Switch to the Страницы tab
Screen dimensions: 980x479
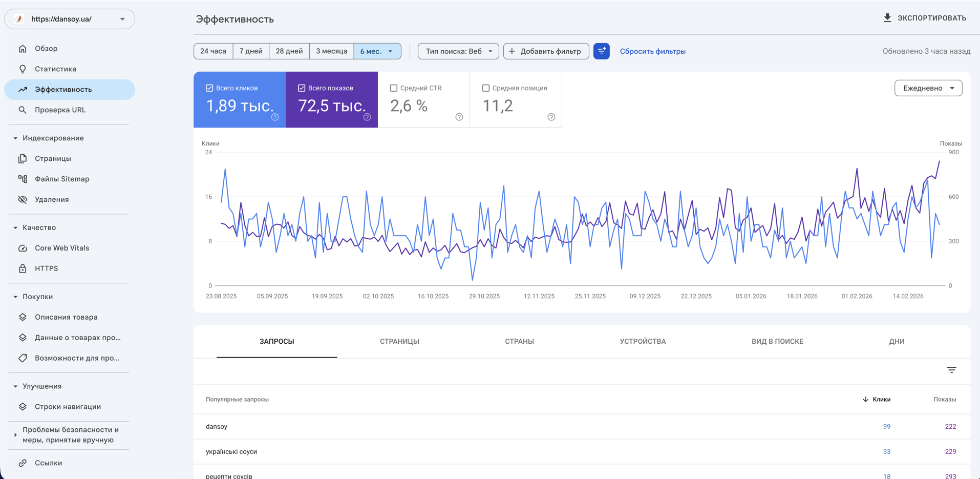(399, 341)
